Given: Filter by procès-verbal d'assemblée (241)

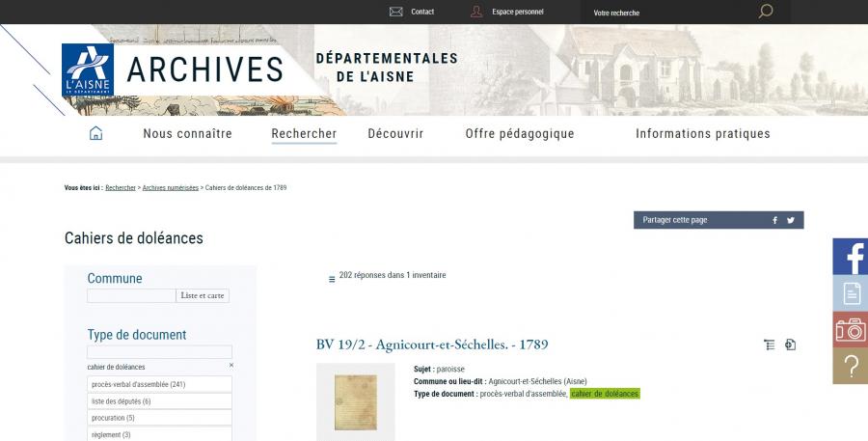Looking at the screenshot, I should click(159, 384).
